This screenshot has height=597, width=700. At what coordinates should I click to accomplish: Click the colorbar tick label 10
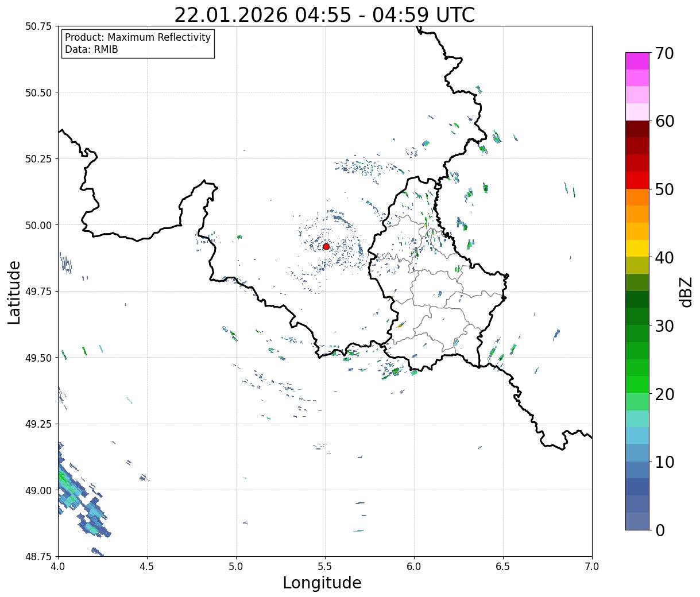[x=664, y=462]
